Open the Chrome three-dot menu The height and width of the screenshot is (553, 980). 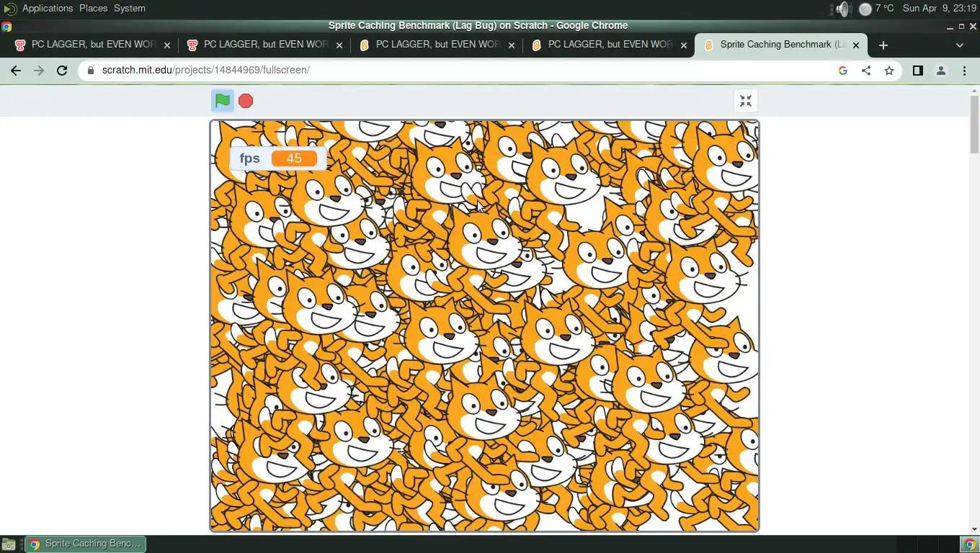964,71
